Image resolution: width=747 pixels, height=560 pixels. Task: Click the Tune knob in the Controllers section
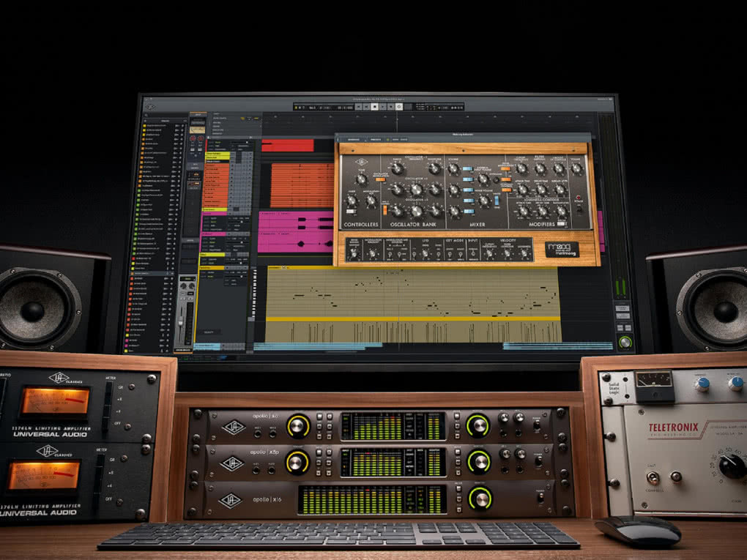362,179
